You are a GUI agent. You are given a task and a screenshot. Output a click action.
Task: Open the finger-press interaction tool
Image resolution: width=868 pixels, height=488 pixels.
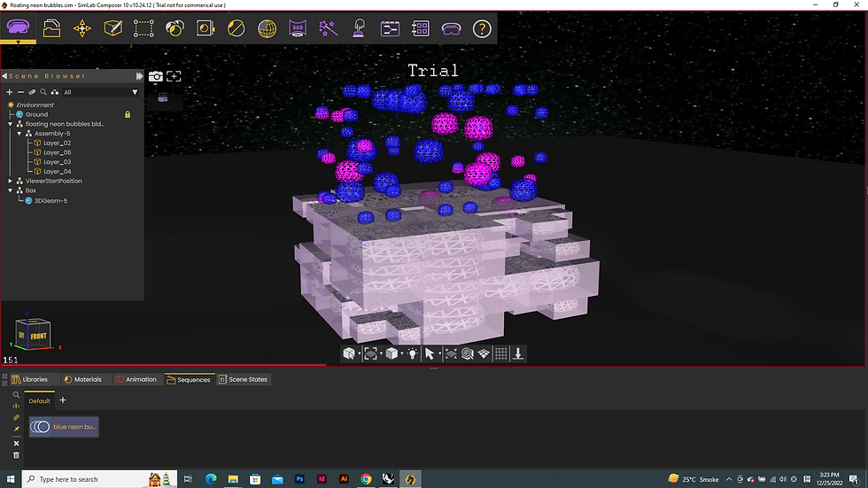(x=359, y=28)
